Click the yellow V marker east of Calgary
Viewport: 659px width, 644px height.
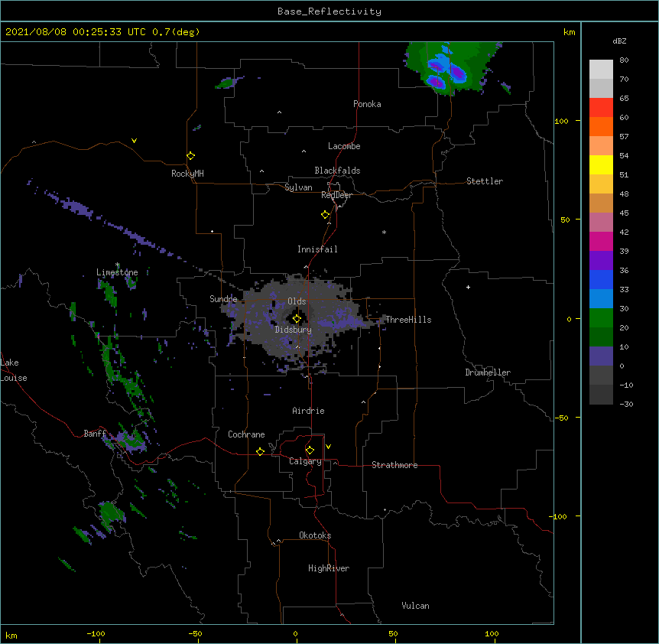[x=328, y=447]
